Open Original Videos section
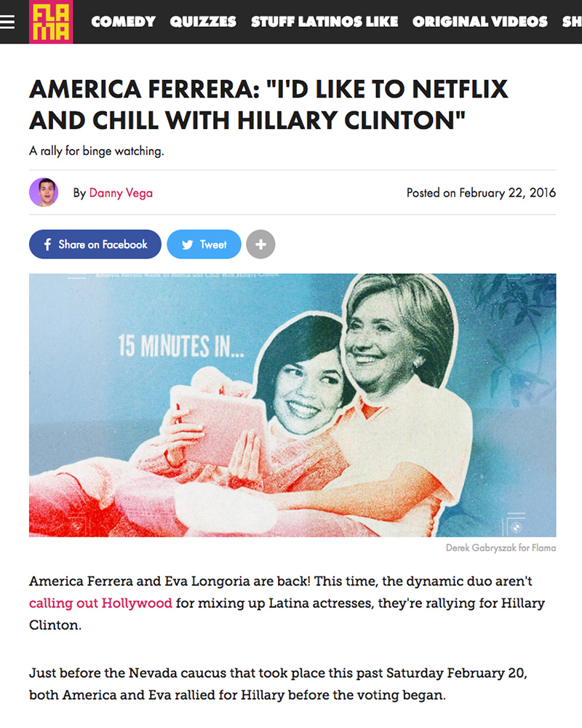The width and height of the screenshot is (582, 728). (x=480, y=22)
